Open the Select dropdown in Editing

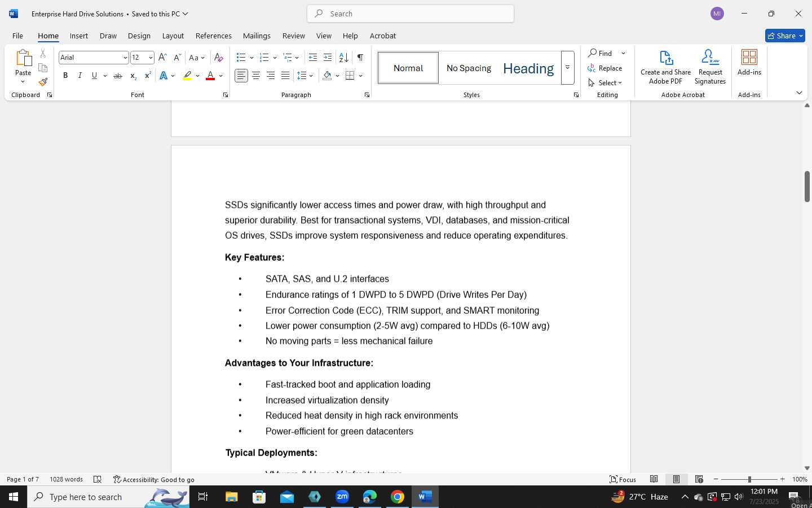pyautogui.click(x=605, y=82)
